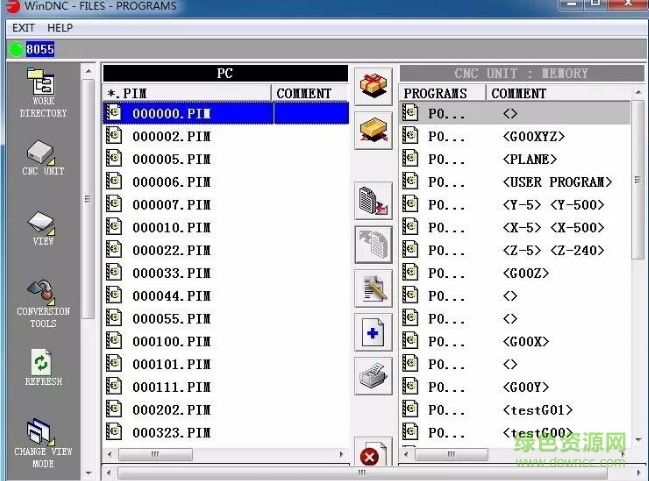
Task: Select file 000005.PIM
Action: (x=171, y=159)
